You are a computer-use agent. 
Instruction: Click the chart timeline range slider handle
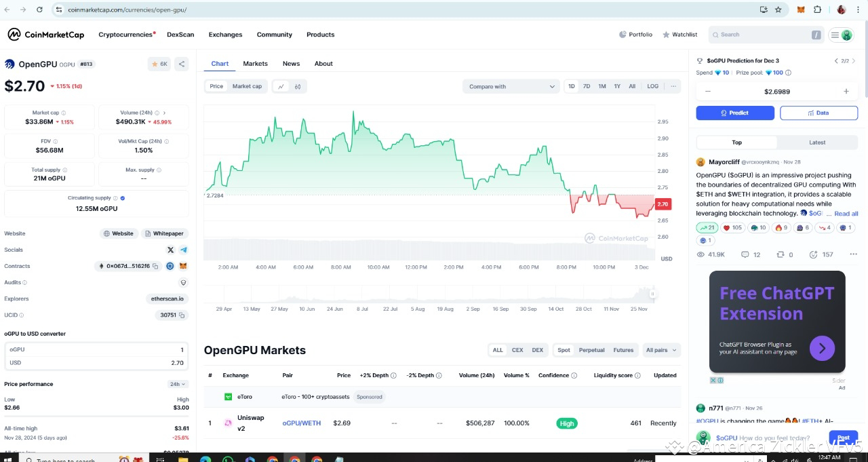coord(652,294)
